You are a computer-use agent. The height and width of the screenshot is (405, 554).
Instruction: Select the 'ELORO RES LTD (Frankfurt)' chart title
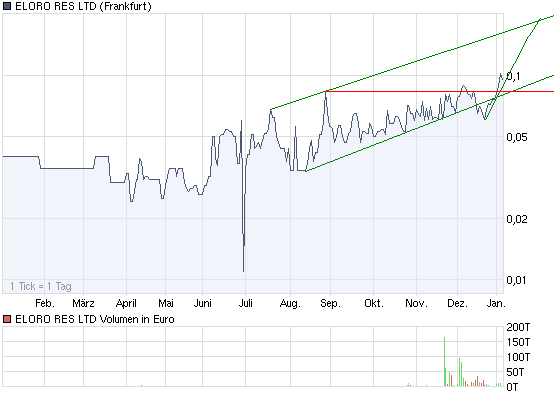click(x=83, y=6)
